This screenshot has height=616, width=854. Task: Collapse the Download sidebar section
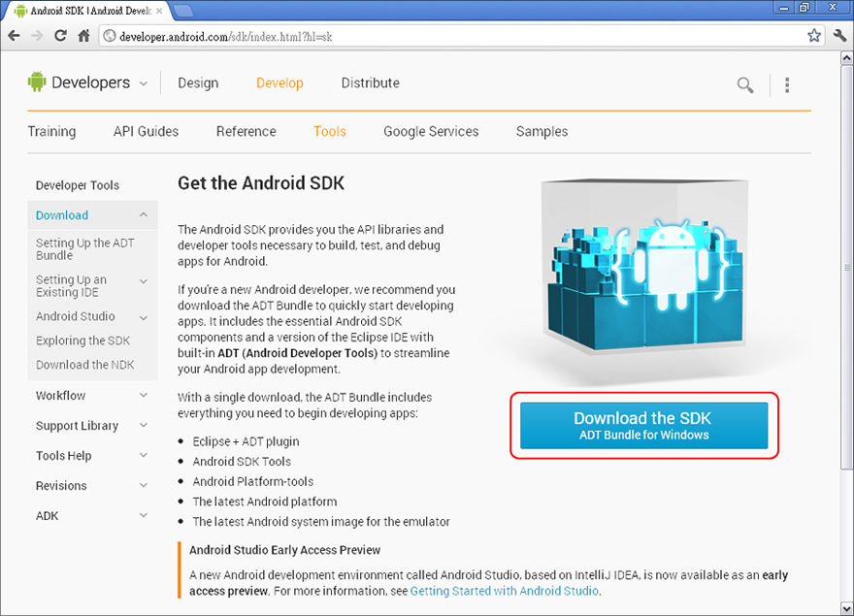[x=144, y=215]
